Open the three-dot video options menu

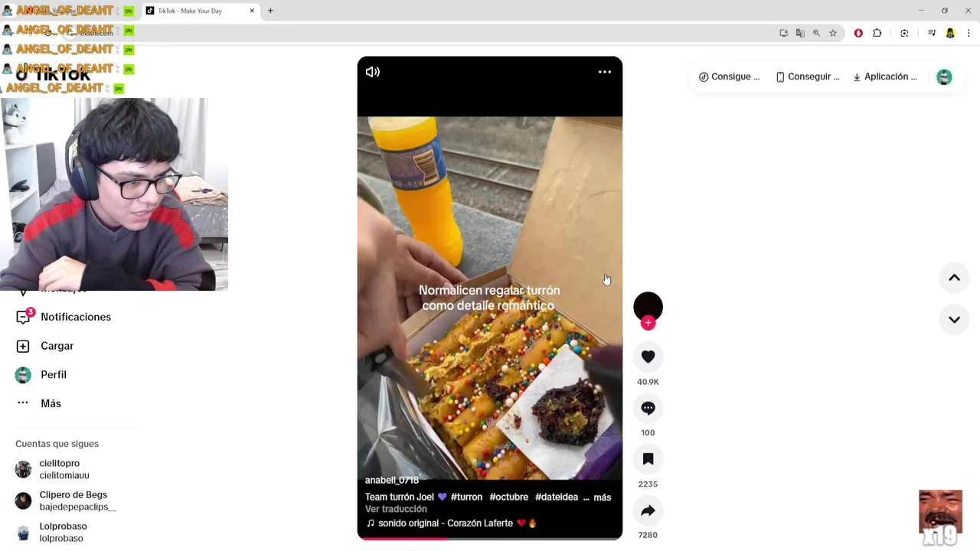605,72
